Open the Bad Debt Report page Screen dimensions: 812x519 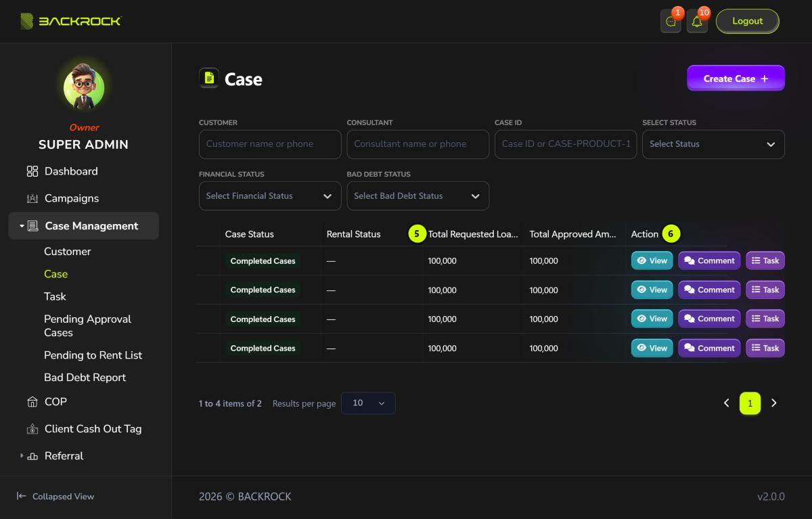click(x=85, y=378)
